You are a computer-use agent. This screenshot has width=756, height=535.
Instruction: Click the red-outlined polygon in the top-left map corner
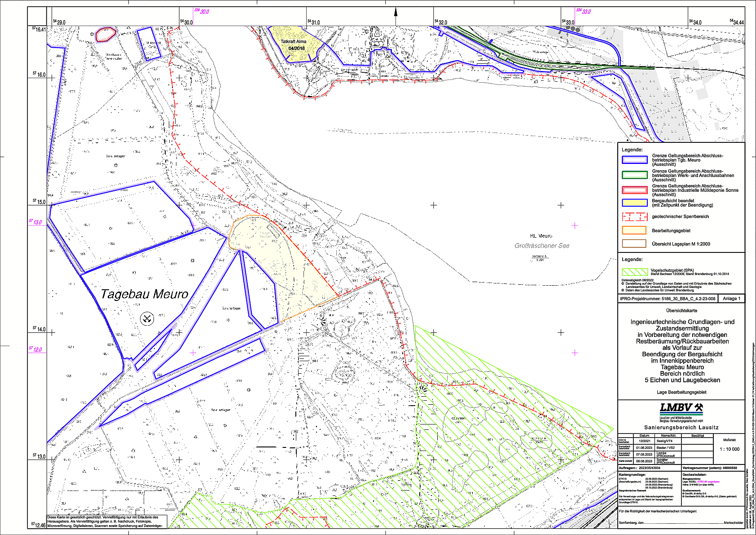[106, 34]
